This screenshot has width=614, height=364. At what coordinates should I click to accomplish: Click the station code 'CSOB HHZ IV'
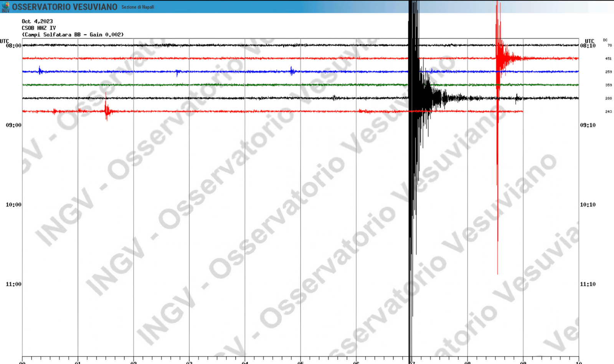point(39,28)
